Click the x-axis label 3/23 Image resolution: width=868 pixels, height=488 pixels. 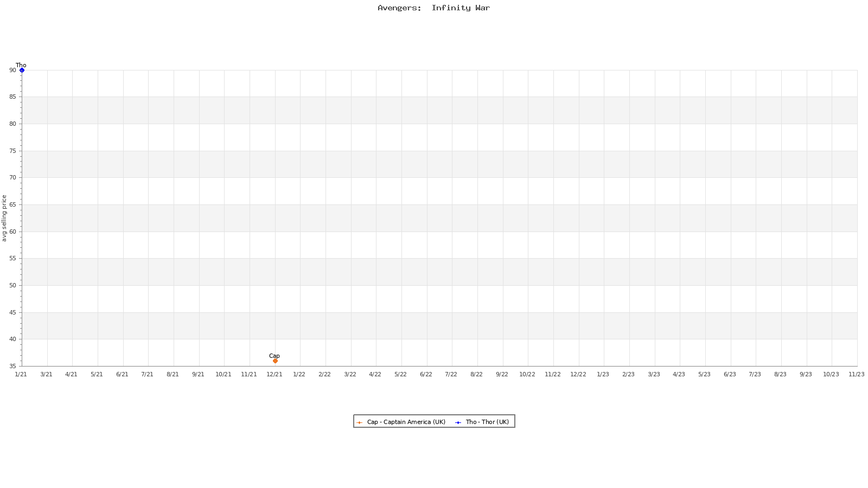(x=654, y=374)
